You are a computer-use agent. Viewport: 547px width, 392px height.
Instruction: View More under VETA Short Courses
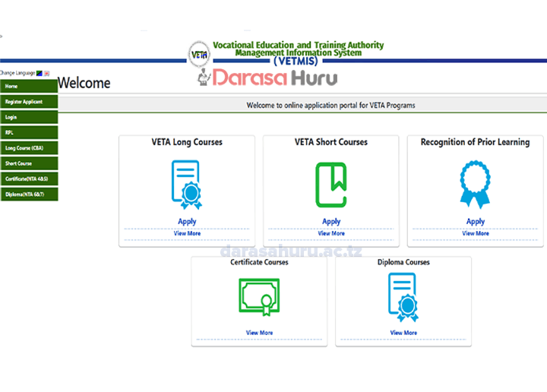pyautogui.click(x=331, y=233)
